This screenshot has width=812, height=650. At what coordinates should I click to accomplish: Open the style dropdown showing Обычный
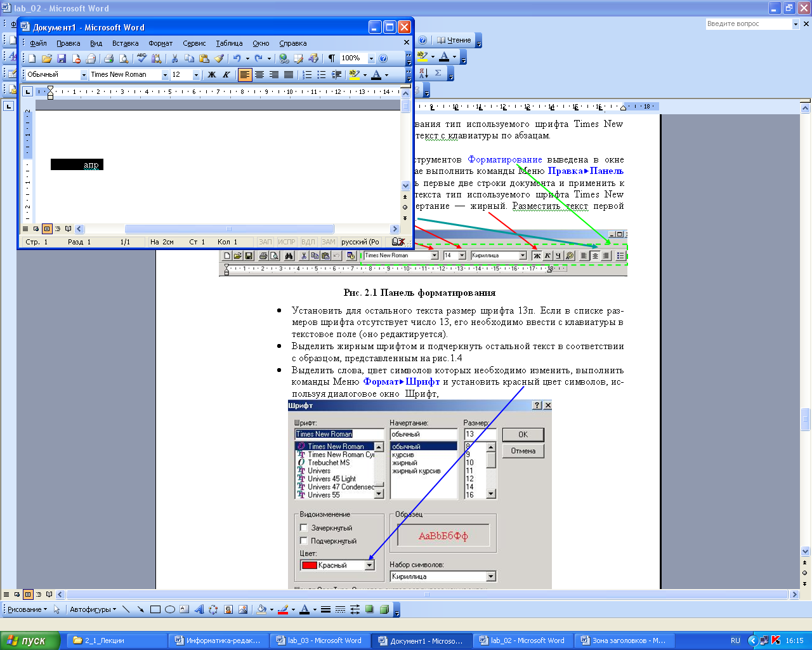point(84,75)
